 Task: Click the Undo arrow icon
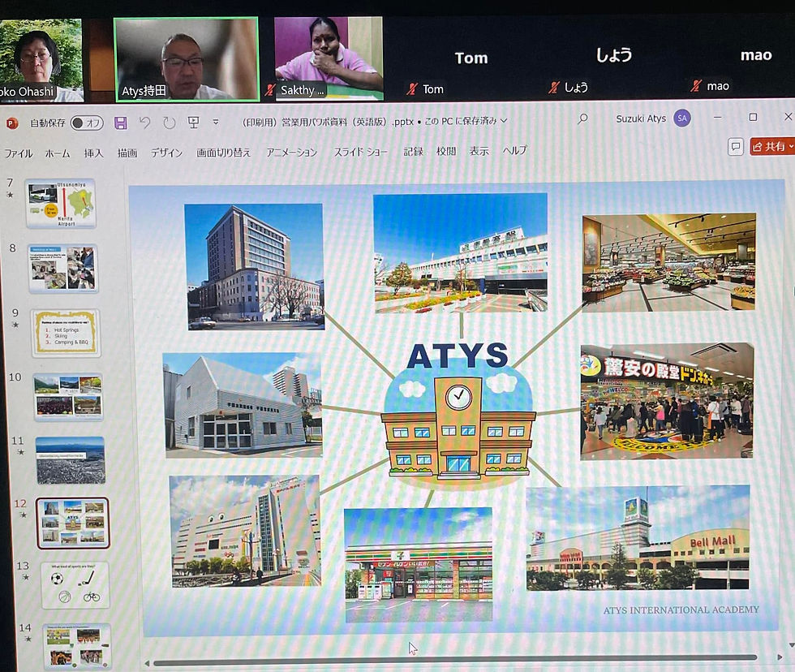click(x=144, y=123)
